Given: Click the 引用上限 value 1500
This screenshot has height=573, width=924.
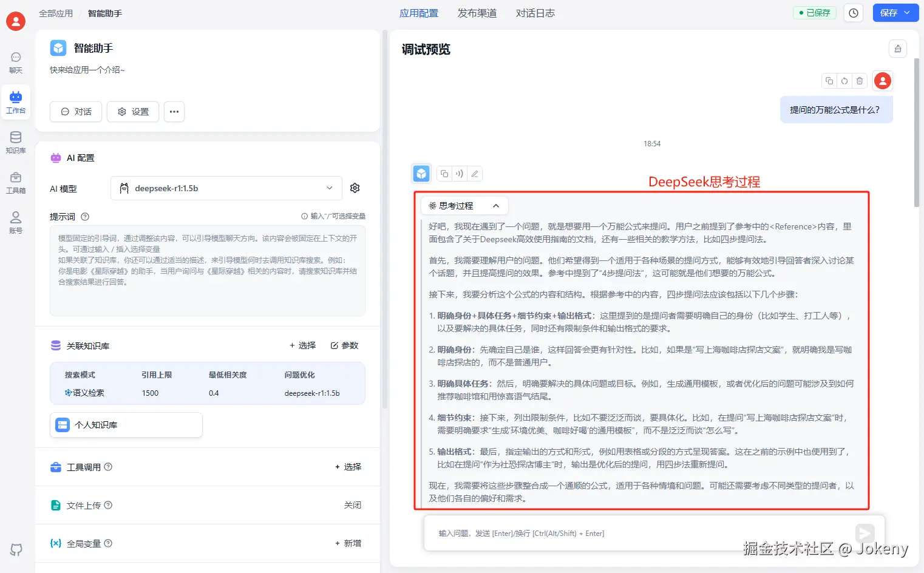Looking at the screenshot, I should (x=150, y=393).
